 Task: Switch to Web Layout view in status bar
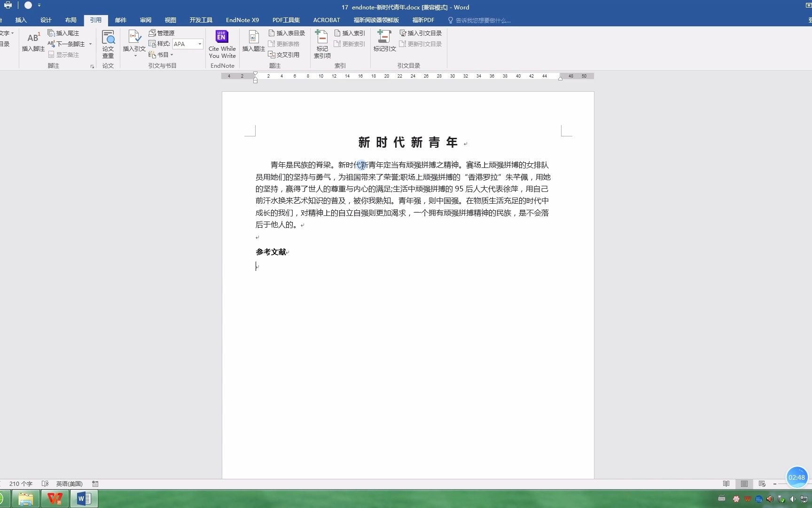(x=762, y=484)
